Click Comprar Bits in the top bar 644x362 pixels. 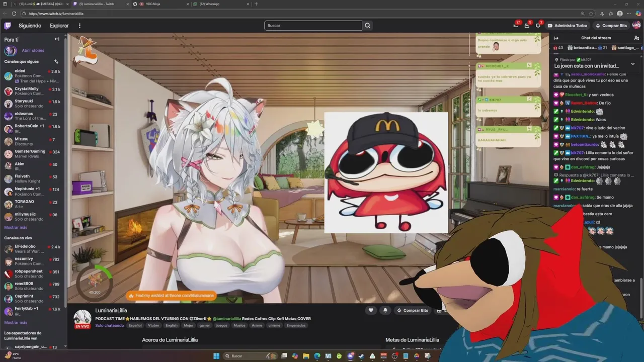(x=611, y=26)
